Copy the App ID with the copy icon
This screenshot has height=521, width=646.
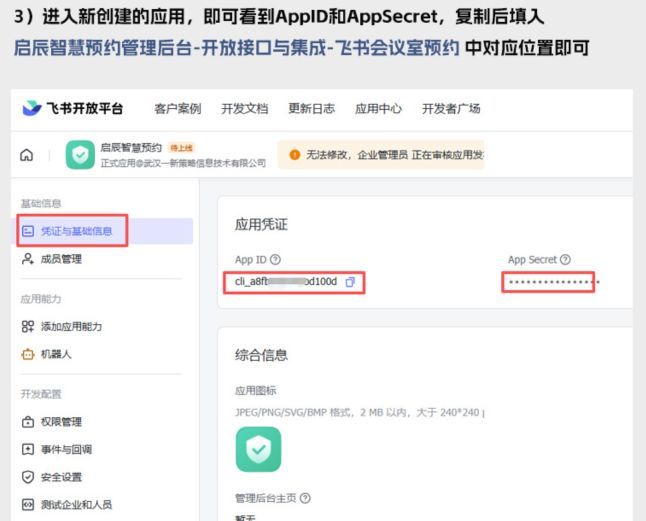350,282
